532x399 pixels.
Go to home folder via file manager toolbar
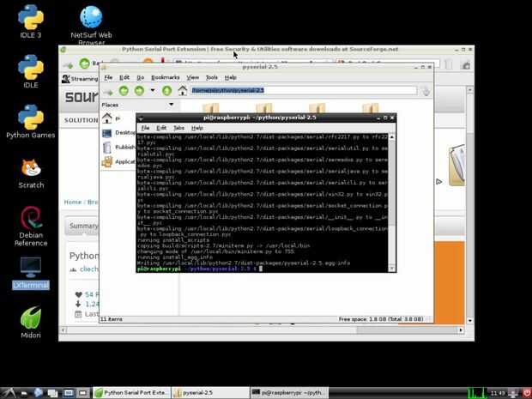(183, 91)
